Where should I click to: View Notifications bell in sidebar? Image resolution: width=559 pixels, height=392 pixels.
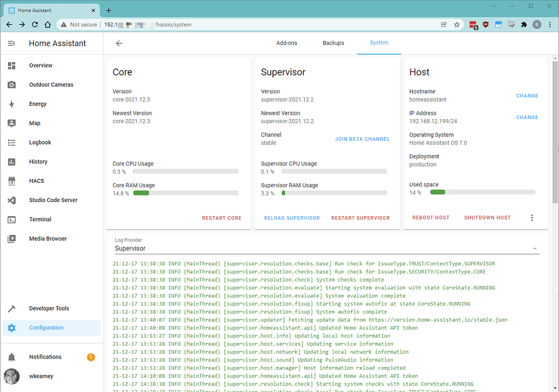(11, 357)
